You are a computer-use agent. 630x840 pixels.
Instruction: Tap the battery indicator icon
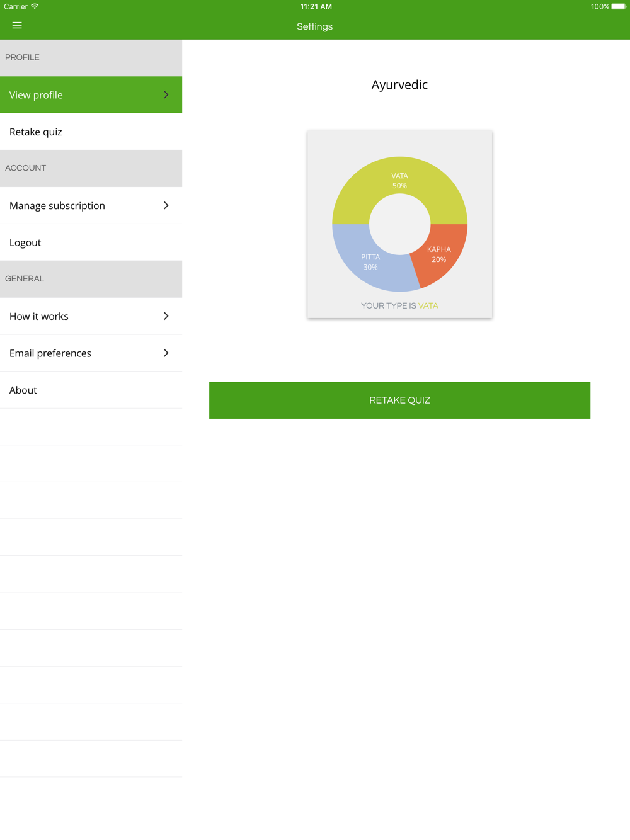coord(618,6)
